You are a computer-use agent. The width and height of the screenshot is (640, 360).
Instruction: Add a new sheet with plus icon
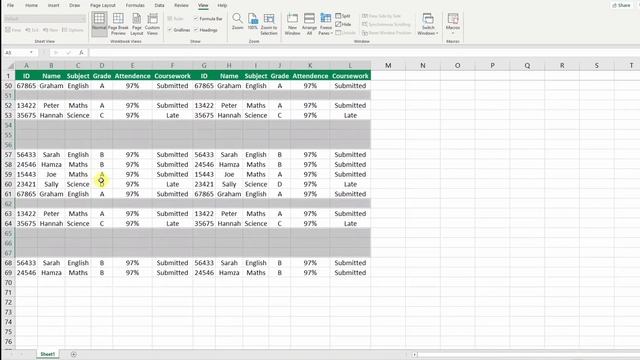tap(73, 354)
